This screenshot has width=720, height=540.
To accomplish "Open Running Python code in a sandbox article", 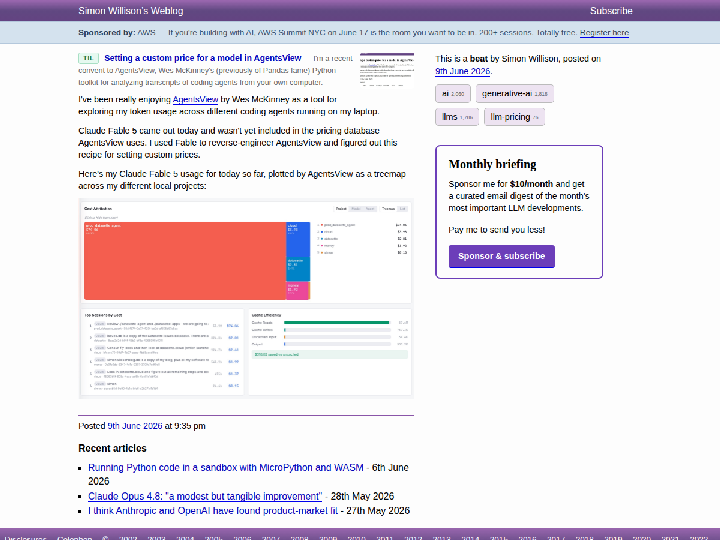I will click(225, 467).
